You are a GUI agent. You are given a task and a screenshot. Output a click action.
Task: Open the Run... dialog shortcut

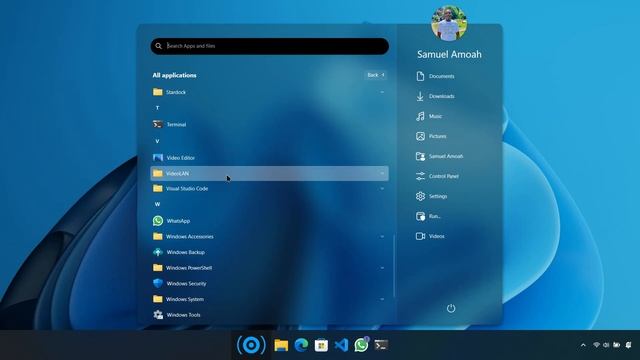click(x=428, y=216)
